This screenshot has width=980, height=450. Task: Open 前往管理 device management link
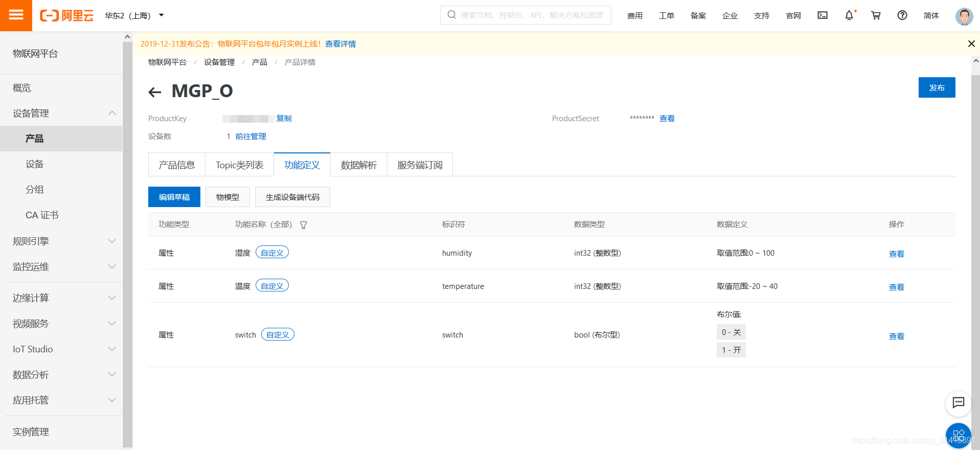[250, 137]
